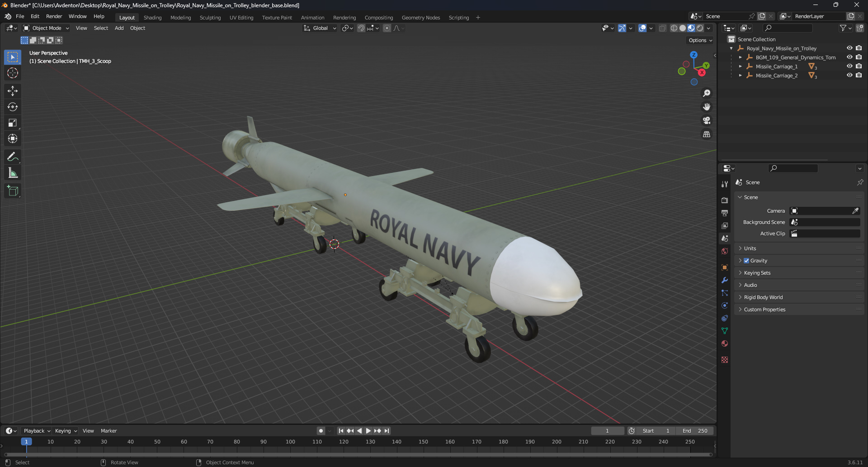This screenshot has height=467, width=868.
Task: Disable Missile_Carriage_1 in renders camera icon
Action: 859,66
